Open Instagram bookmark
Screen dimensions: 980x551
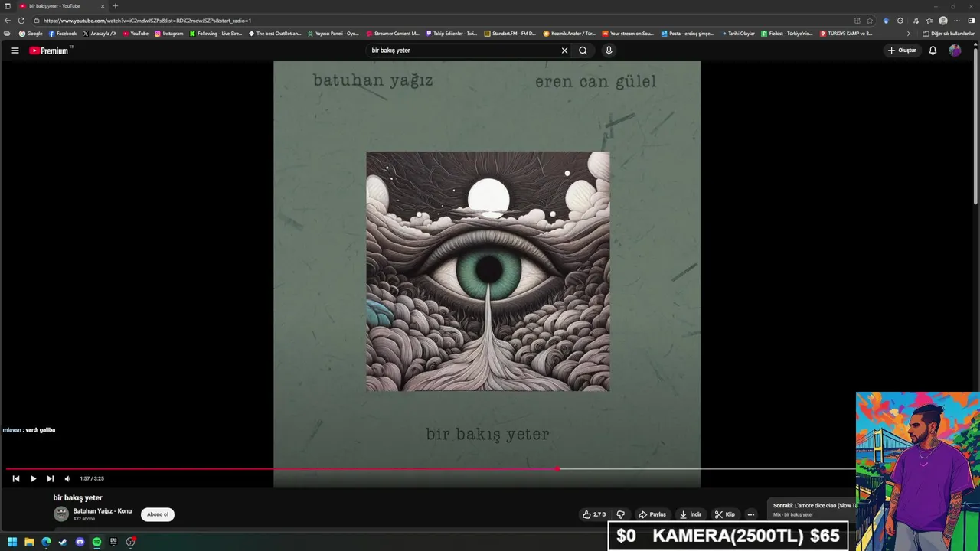pos(169,34)
